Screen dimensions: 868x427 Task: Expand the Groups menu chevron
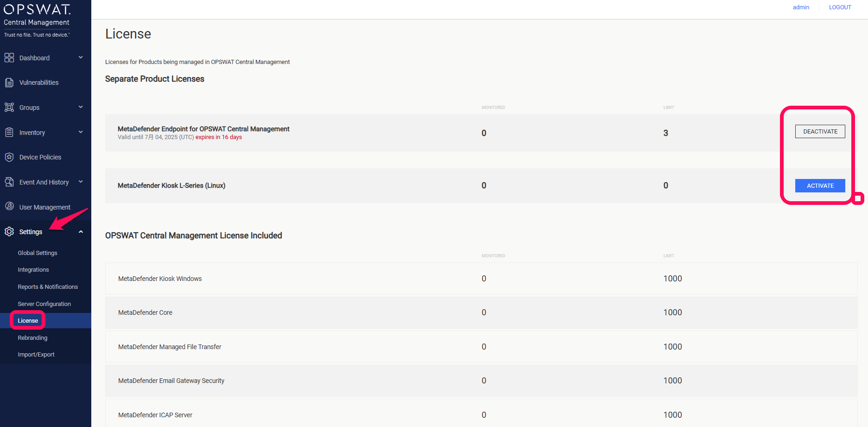coord(81,107)
